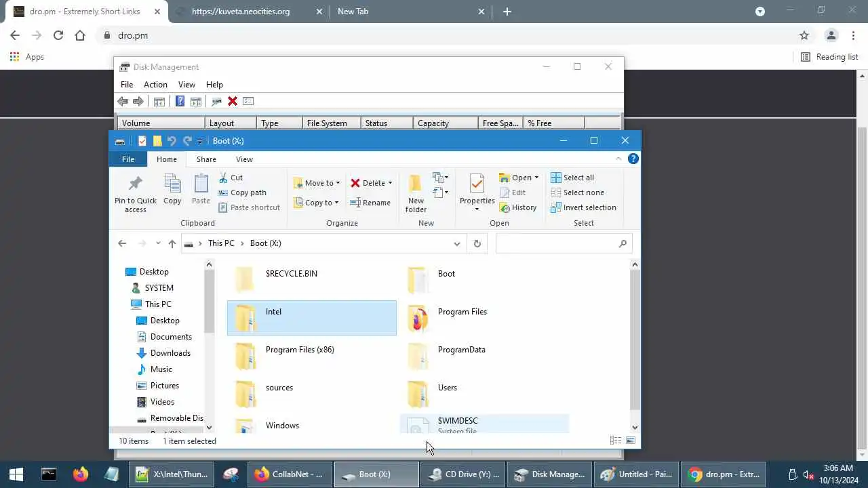
Task: Click Select none in ribbon
Action: 577,192
